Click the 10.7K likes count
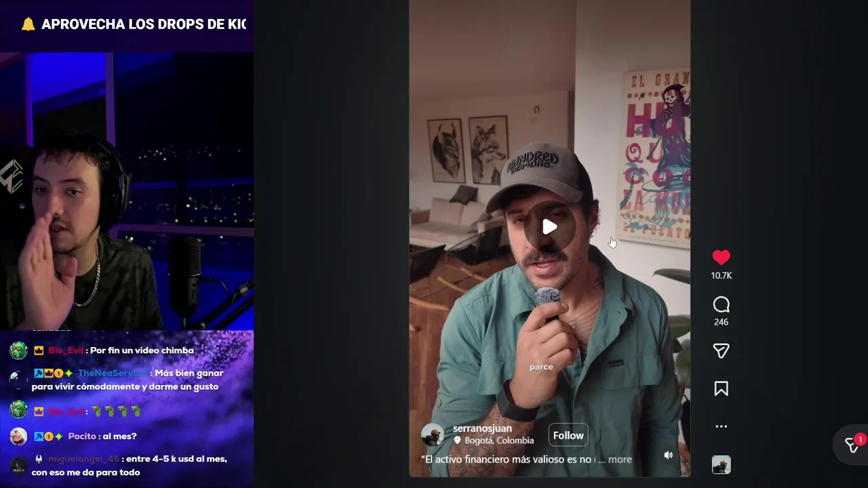Screen dimensions: 868x488 (x=722, y=276)
